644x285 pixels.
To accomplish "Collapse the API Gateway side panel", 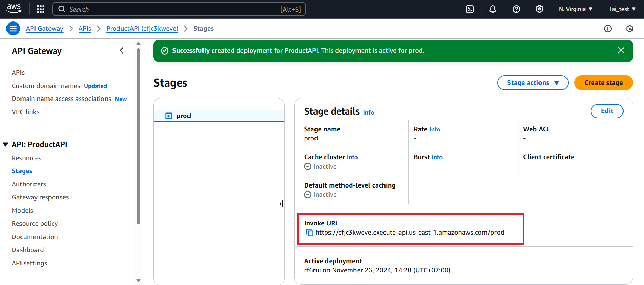I will 122,51.
